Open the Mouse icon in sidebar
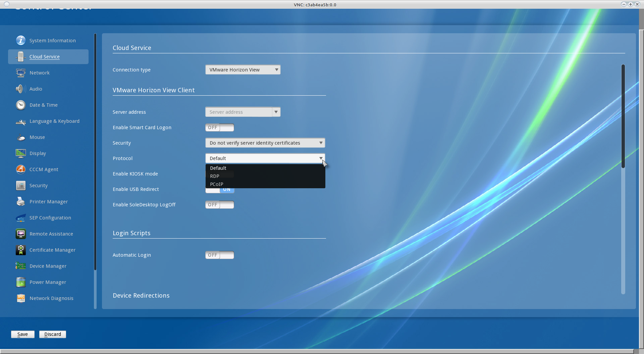 (x=21, y=137)
